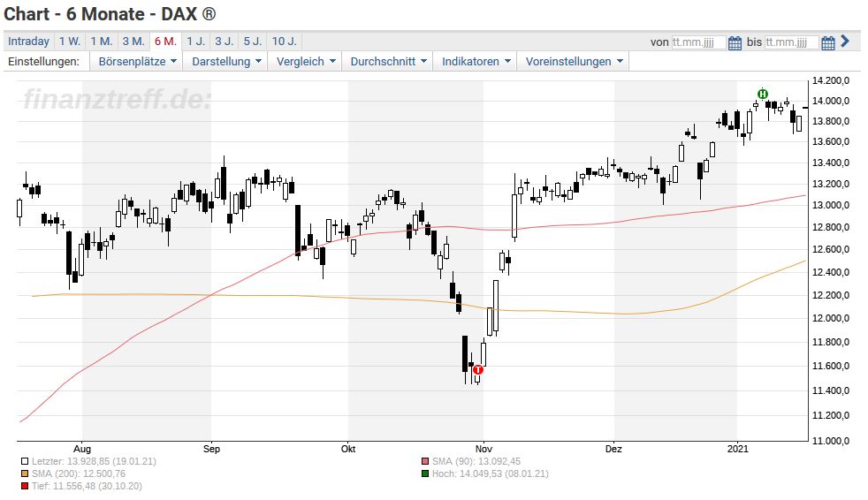
Task: Click the green Hoch legend swatch
Action: [x=425, y=474]
